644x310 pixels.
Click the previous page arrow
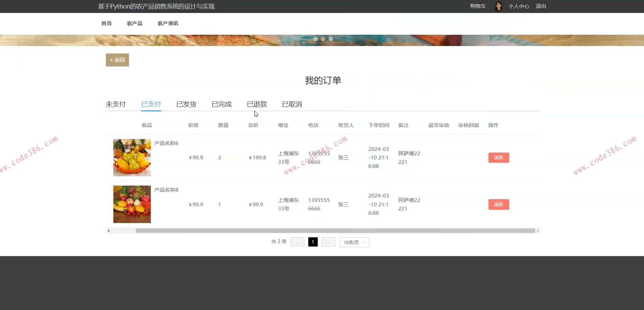(297, 242)
